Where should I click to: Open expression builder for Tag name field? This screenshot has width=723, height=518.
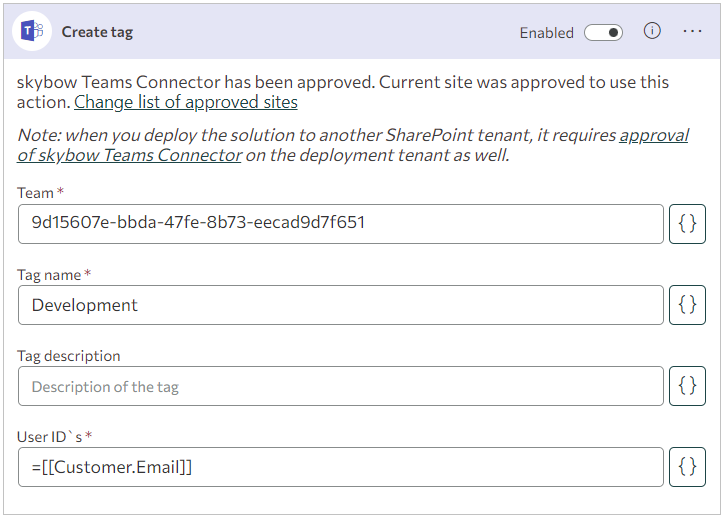pyautogui.click(x=687, y=305)
